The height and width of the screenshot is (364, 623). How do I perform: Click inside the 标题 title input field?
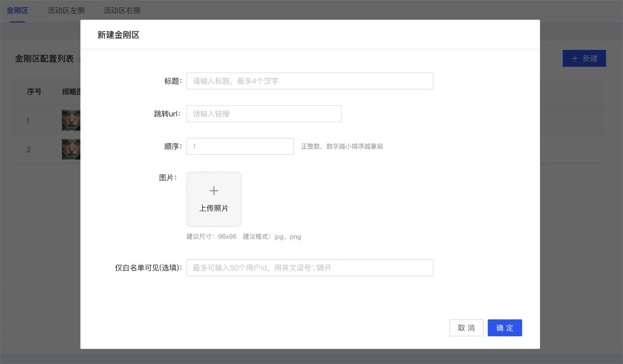309,81
